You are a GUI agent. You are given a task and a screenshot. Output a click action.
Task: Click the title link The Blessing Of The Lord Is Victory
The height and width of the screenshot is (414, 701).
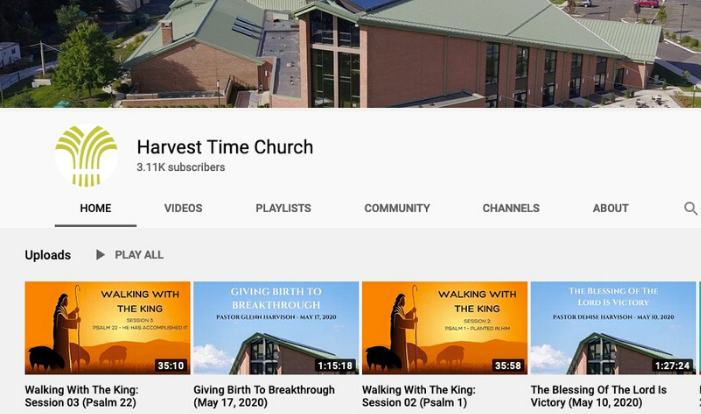pyautogui.click(x=599, y=396)
